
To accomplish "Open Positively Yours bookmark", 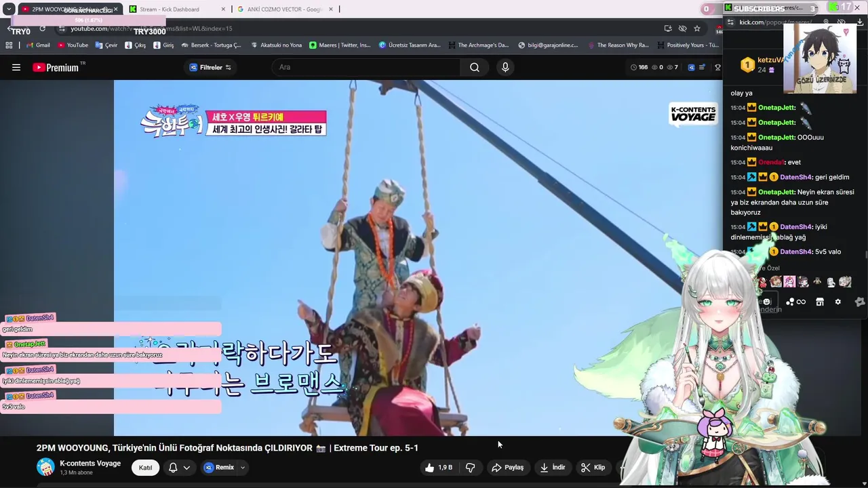I will tap(688, 45).
